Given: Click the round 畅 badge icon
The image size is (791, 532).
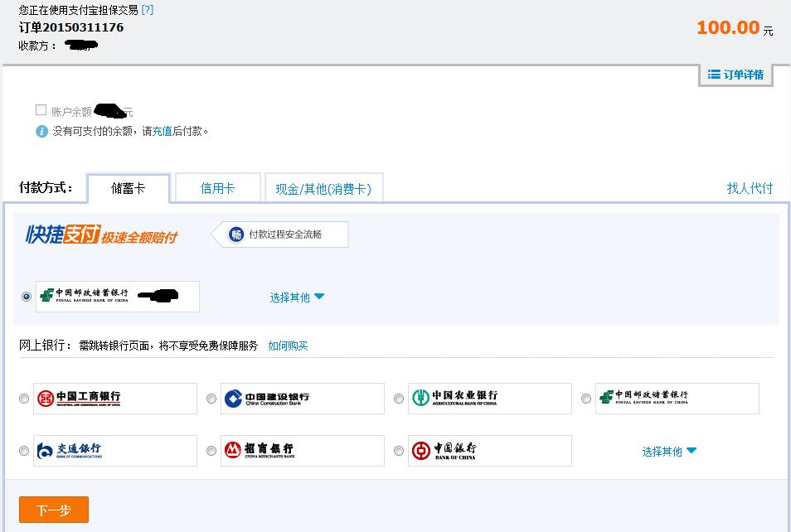Looking at the screenshot, I should (236, 235).
